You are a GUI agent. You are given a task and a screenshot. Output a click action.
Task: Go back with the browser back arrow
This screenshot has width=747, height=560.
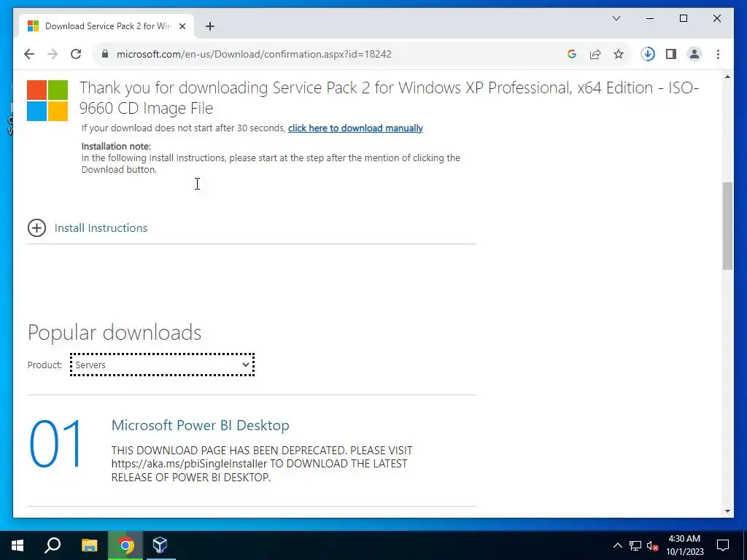(29, 54)
